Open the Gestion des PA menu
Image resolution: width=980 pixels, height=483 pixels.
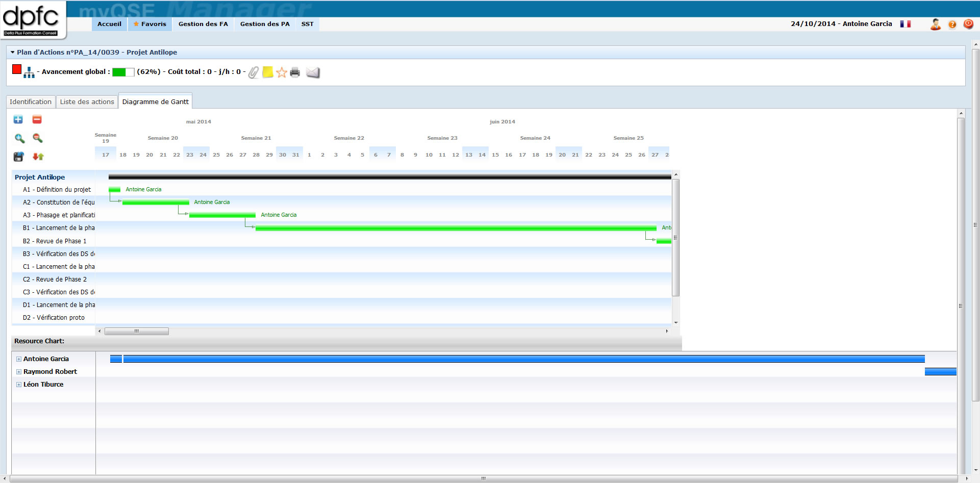(265, 24)
